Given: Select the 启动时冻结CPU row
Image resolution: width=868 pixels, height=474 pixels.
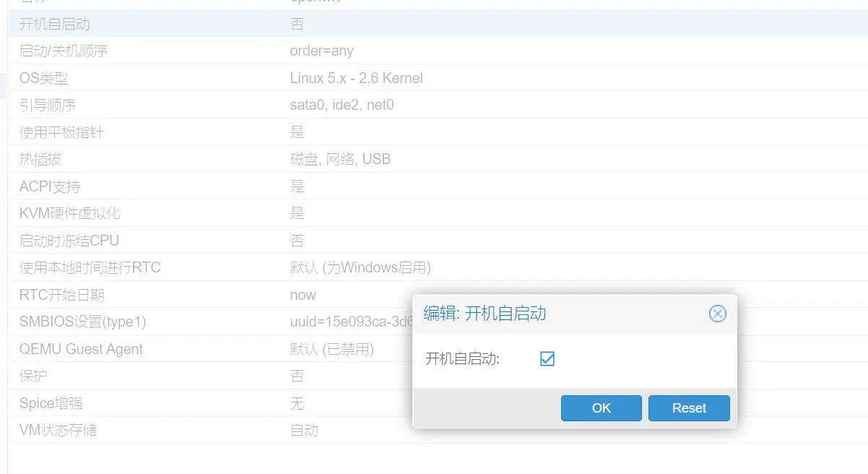Looking at the screenshot, I should click(x=438, y=241).
